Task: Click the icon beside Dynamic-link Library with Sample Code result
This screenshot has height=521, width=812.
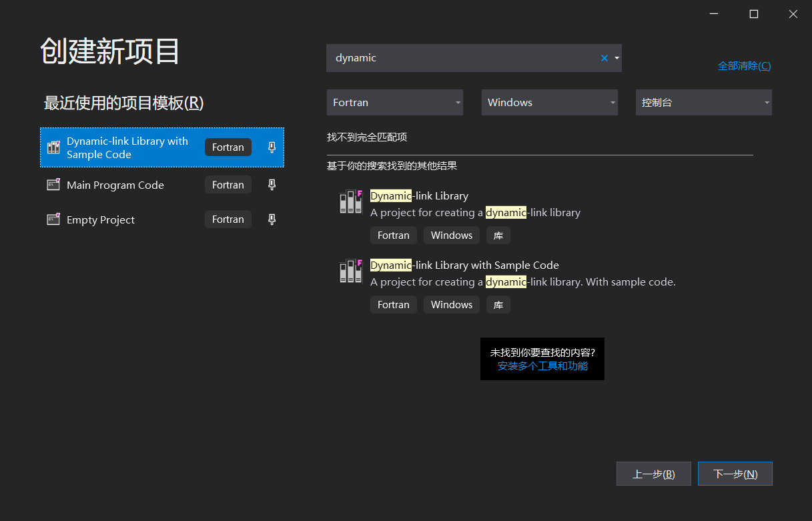Action: click(350, 271)
